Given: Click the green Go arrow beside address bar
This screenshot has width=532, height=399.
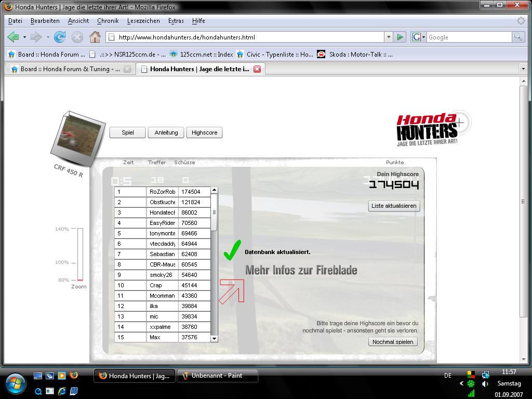Looking at the screenshot, I should coord(400,37).
